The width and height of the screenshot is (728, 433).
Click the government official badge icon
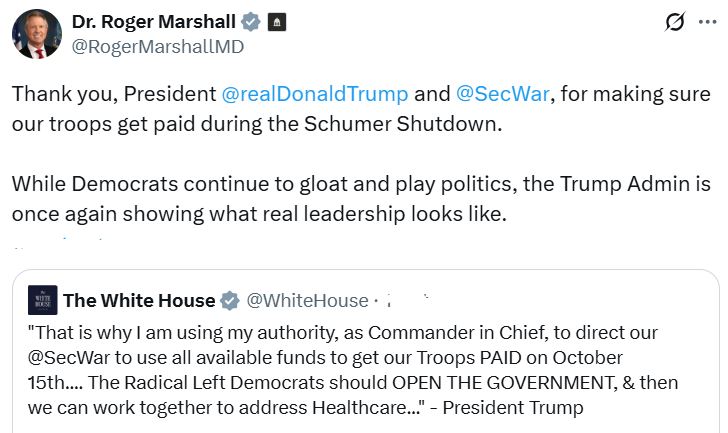point(279,21)
